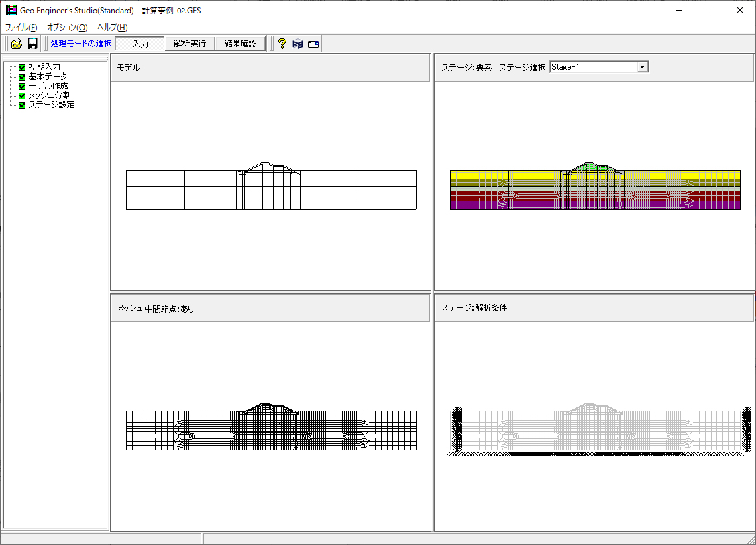Click the ステージ選択 label

pyautogui.click(x=522, y=68)
